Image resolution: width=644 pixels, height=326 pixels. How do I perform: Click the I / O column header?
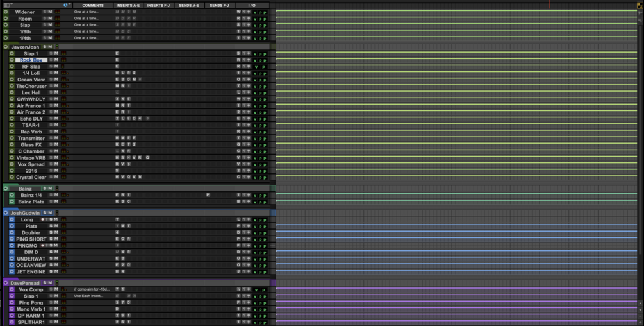tap(252, 5)
